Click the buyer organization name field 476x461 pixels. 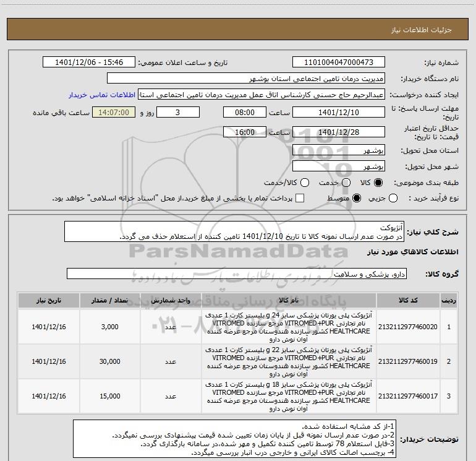246,79
